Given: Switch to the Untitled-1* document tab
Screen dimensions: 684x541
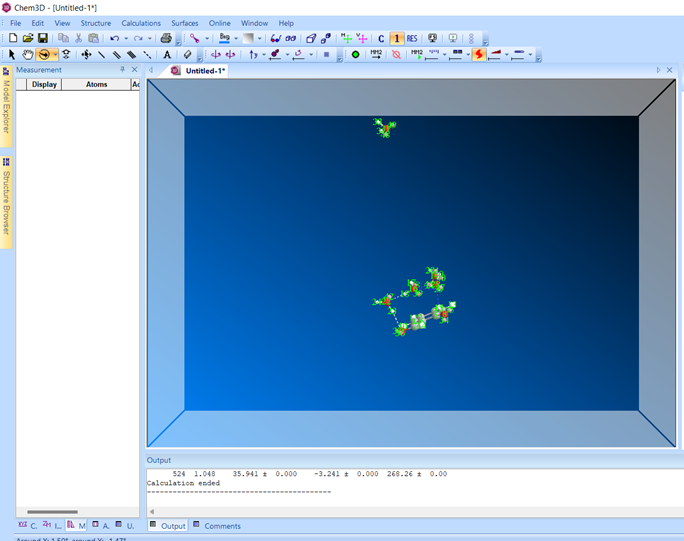Looking at the screenshot, I should pyautogui.click(x=198, y=71).
